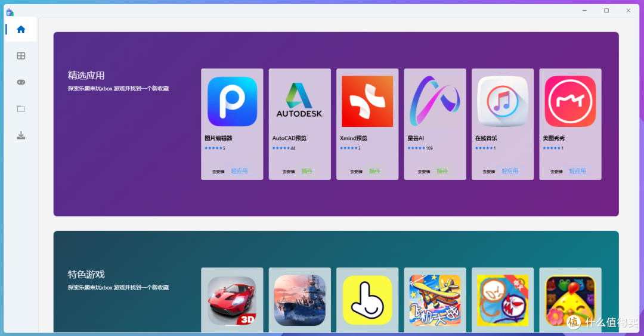The height and width of the screenshot is (336, 644).
Task: Select the Xmind预览 app icon
Action: pyautogui.click(x=367, y=101)
